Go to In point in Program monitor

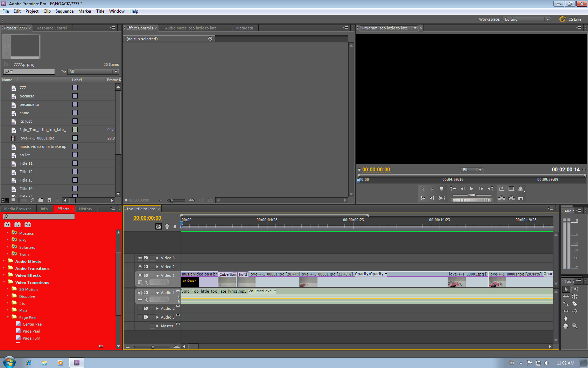click(423, 198)
